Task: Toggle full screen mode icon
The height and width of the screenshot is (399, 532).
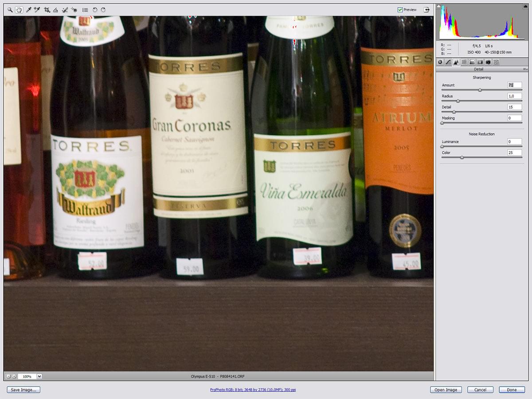Action: click(426, 9)
